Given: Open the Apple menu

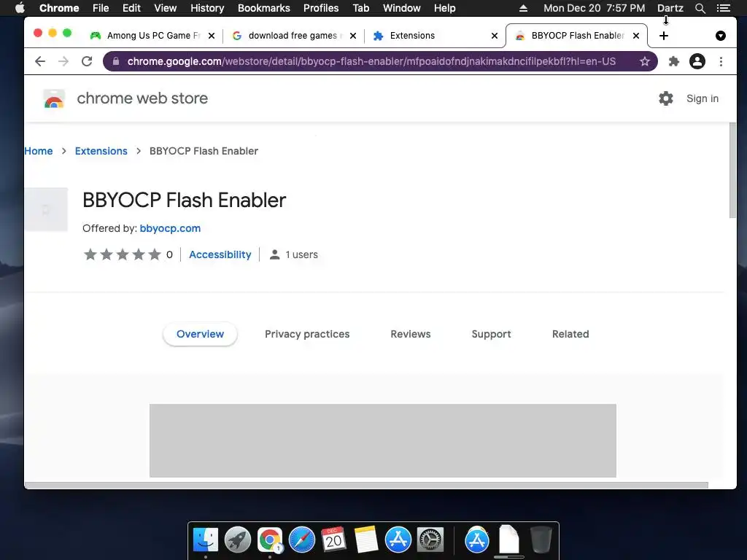Looking at the screenshot, I should pyautogui.click(x=19, y=8).
